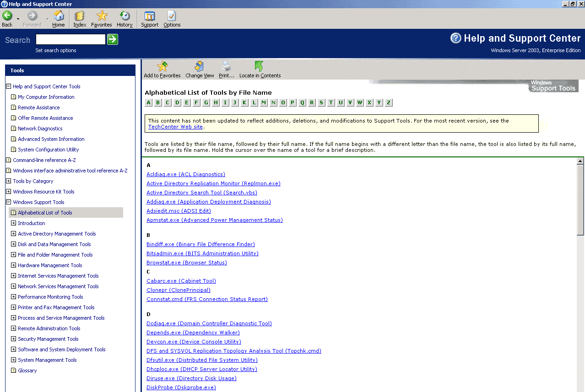
Task: Expand the Introduction tree node
Action: [13, 223]
